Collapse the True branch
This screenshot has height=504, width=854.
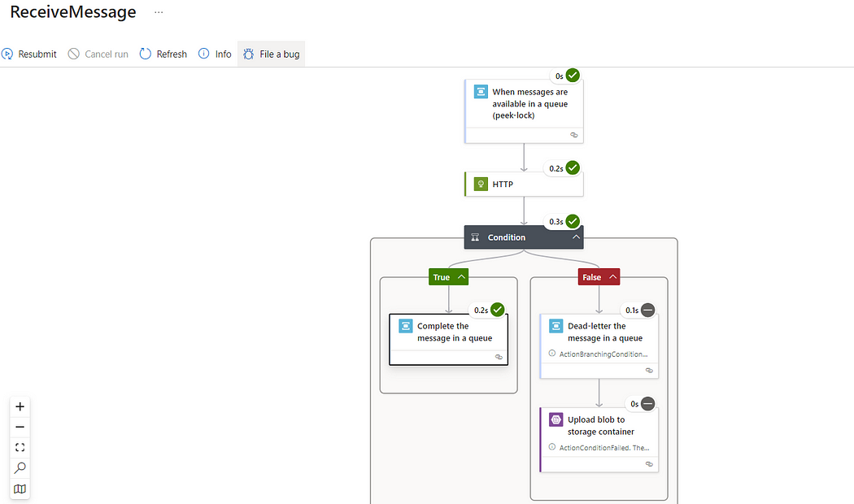pyautogui.click(x=461, y=276)
